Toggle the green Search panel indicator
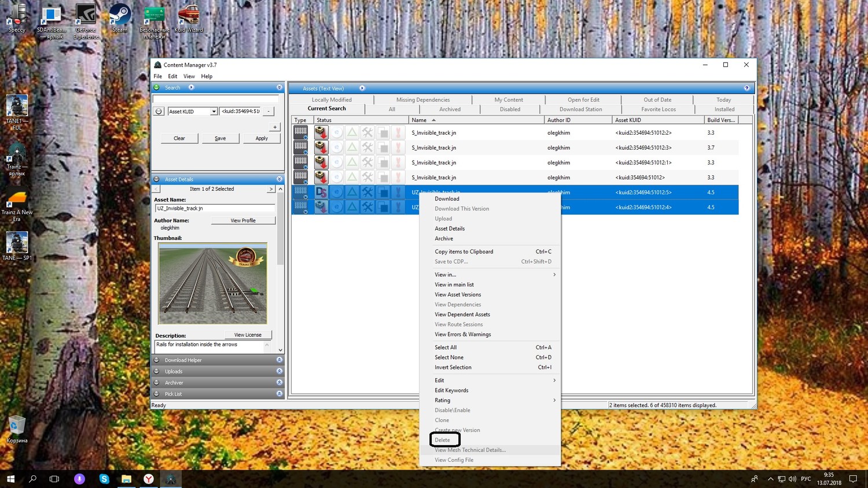The height and width of the screenshot is (488, 868). pyautogui.click(x=156, y=88)
